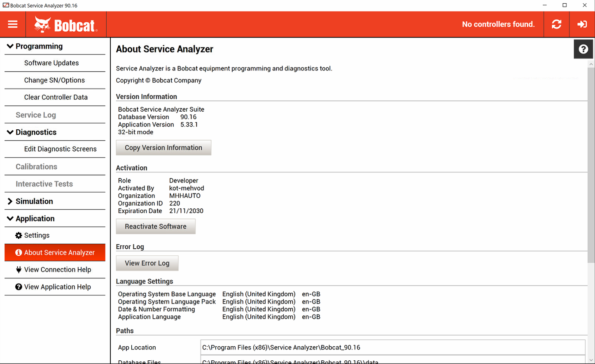Viewport: 595px width, 364px height.
Task: Click the App Location path field
Action: pos(393,348)
